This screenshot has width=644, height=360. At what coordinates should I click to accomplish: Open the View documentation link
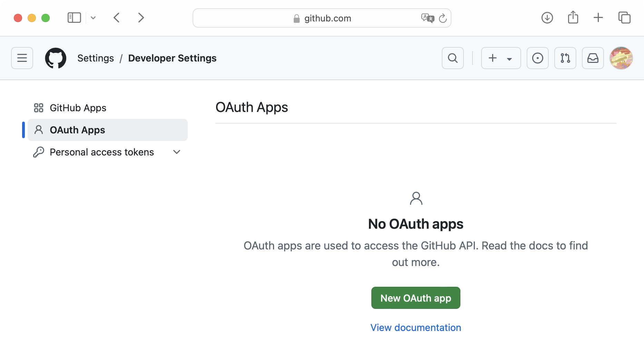point(416,328)
